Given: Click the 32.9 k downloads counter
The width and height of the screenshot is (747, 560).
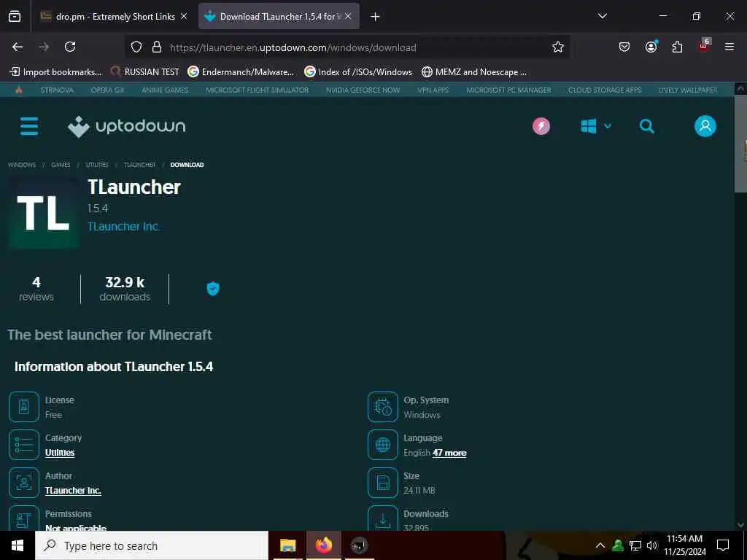Looking at the screenshot, I should point(125,289).
